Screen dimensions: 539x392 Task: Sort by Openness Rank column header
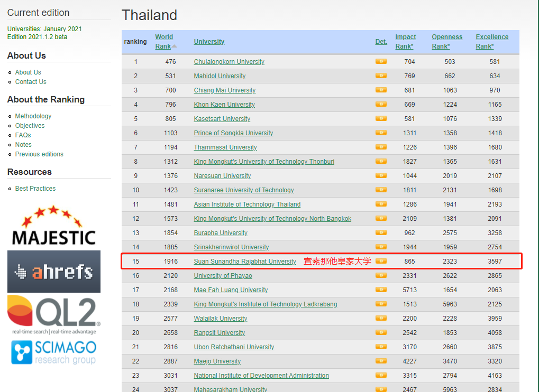[x=446, y=42]
